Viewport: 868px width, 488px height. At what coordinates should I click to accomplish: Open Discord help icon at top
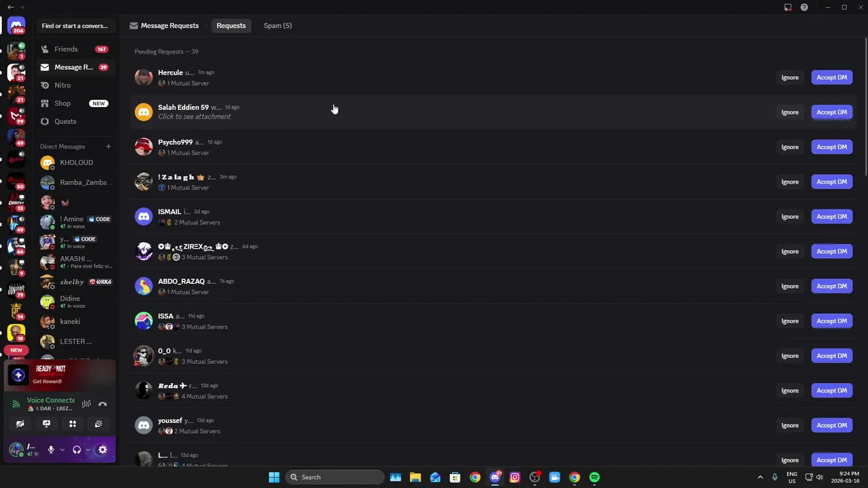pos(804,7)
